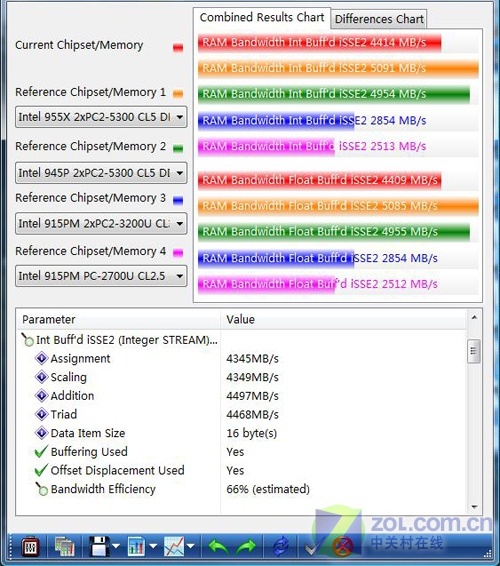The width and height of the screenshot is (500, 566).
Task: Click the copy results icon in the toolbar
Action: click(x=65, y=546)
